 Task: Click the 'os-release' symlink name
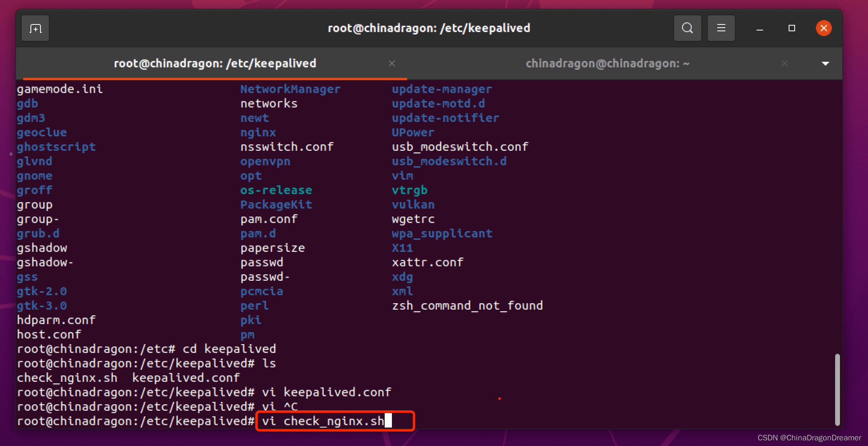(x=276, y=190)
